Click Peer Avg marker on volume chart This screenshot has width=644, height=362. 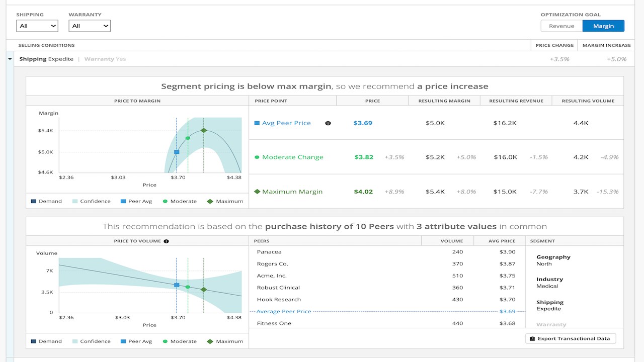point(177,285)
